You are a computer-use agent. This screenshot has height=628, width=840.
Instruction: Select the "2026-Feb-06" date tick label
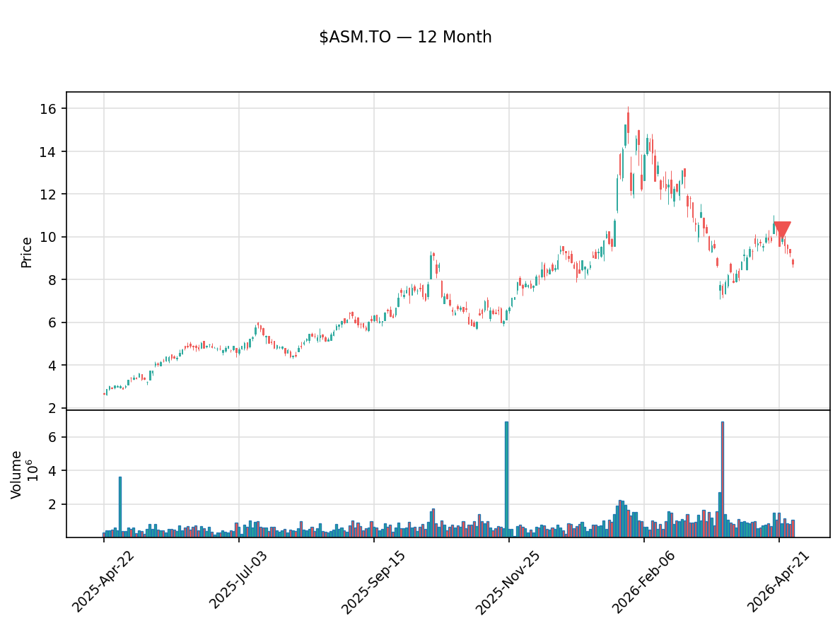point(643,580)
